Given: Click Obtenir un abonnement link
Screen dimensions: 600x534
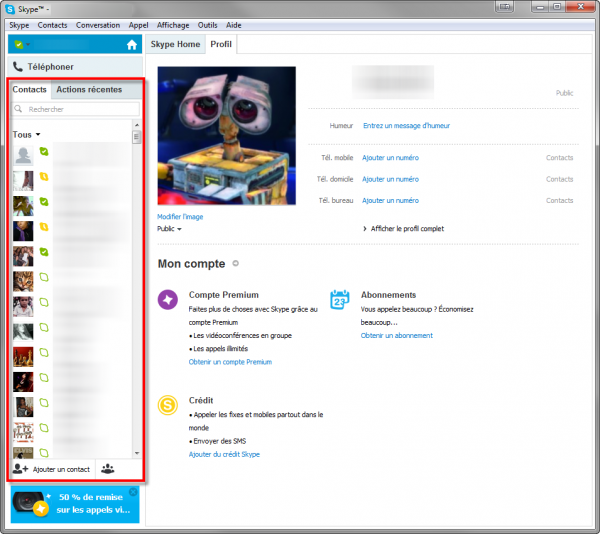Looking at the screenshot, I should (397, 335).
